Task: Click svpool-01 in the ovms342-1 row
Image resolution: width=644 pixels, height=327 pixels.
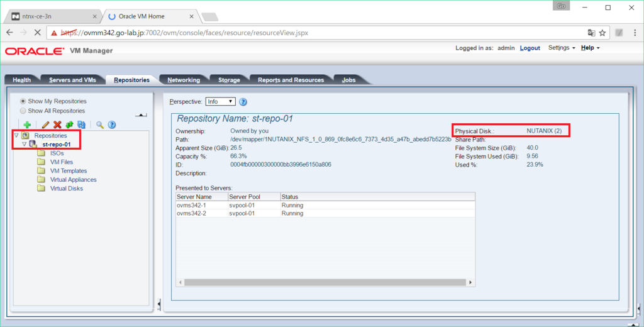Action: (242, 206)
